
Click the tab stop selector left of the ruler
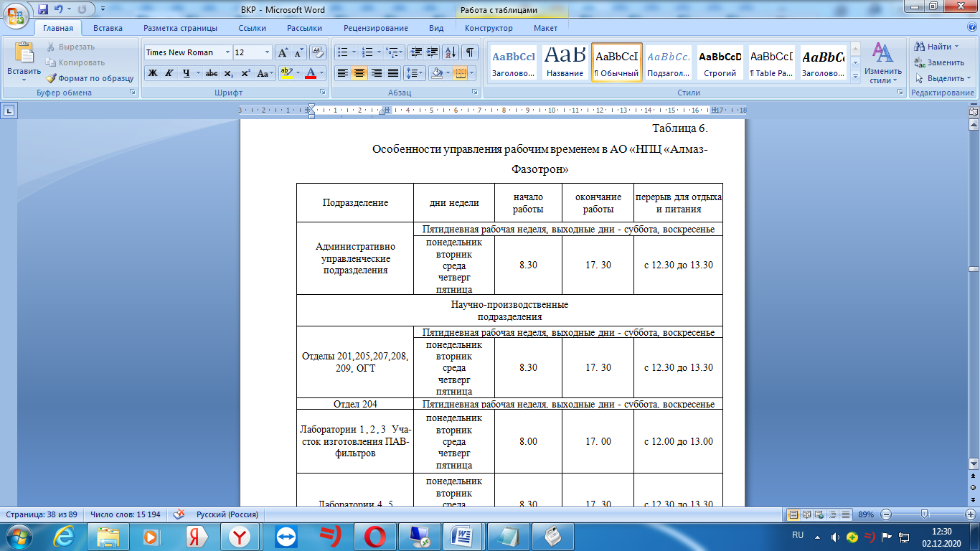click(x=9, y=110)
